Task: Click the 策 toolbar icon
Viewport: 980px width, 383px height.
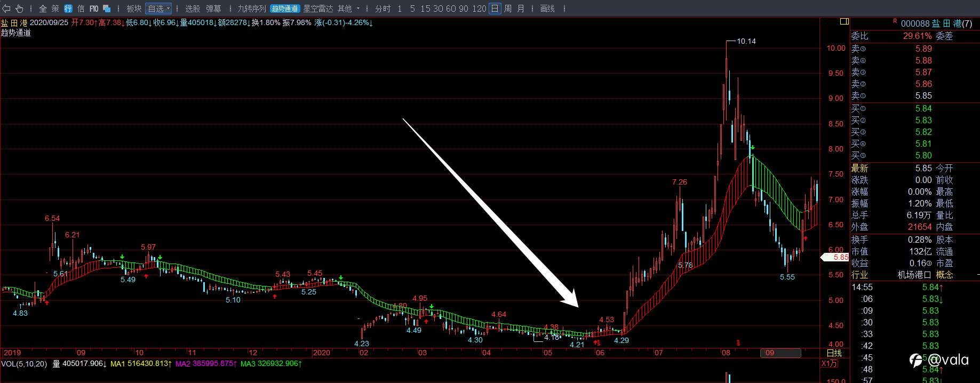Action: (x=55, y=9)
